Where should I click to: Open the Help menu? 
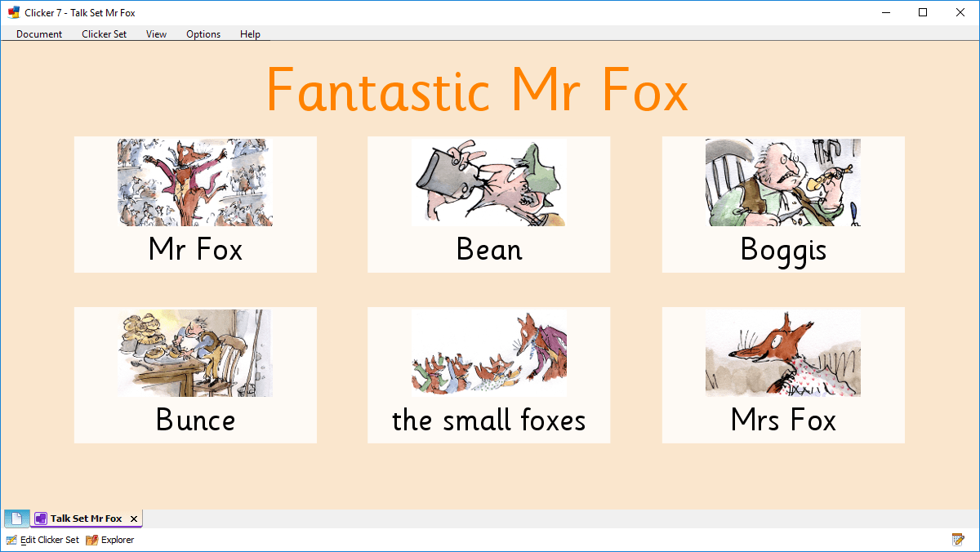250,34
